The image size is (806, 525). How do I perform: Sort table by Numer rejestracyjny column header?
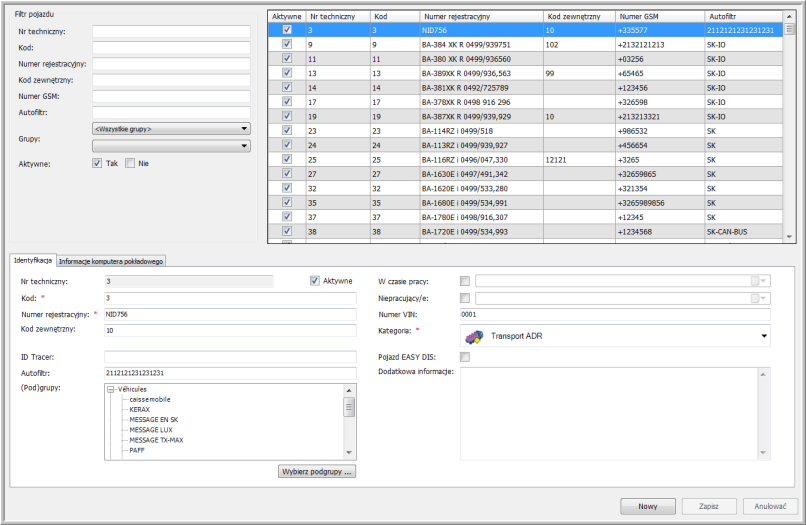[x=480, y=17]
